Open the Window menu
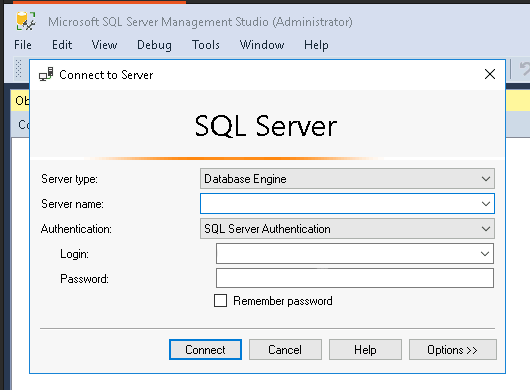 click(x=262, y=45)
